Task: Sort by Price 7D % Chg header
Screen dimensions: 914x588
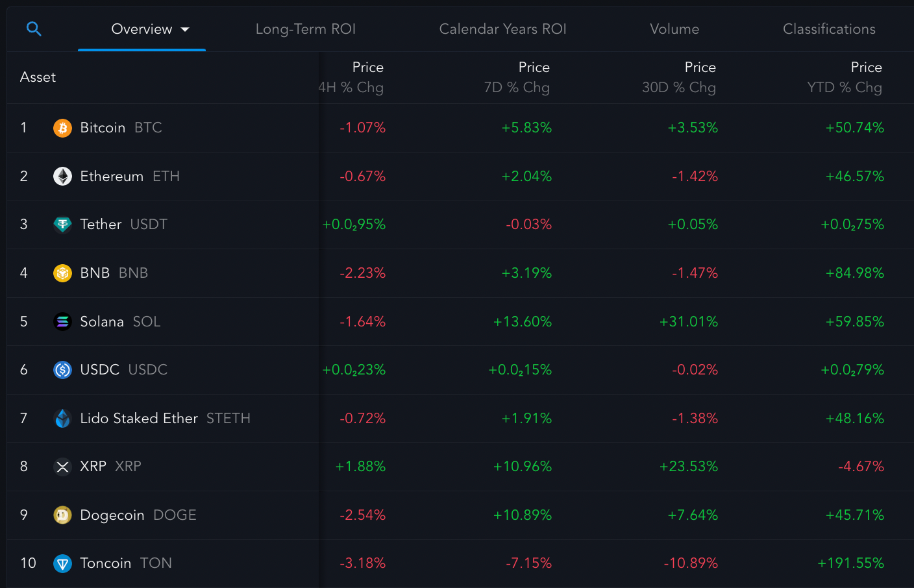Action: [517, 77]
